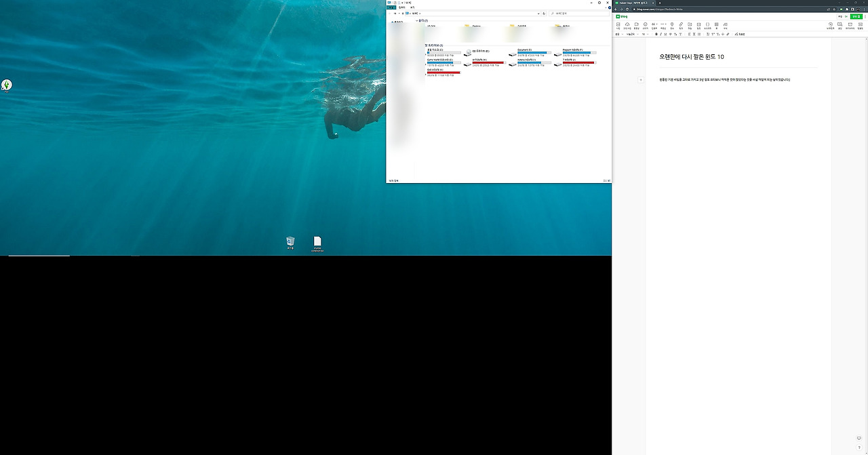
Task: Open the Computer tab in File Explorer
Action: point(401,7)
